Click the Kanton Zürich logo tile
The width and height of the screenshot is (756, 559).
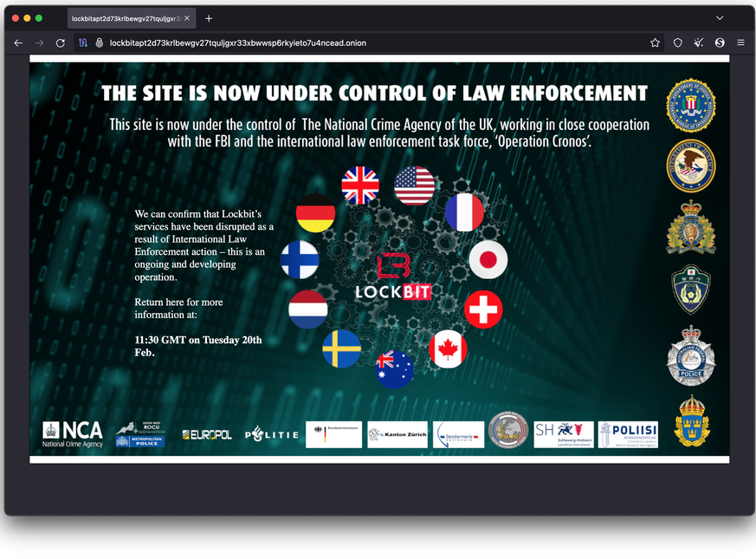[x=397, y=434]
